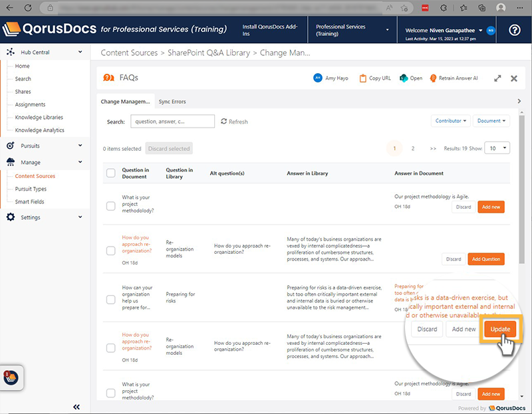
Task: Click the SharePoint Q&A Library breadcrumb
Action: click(x=209, y=53)
